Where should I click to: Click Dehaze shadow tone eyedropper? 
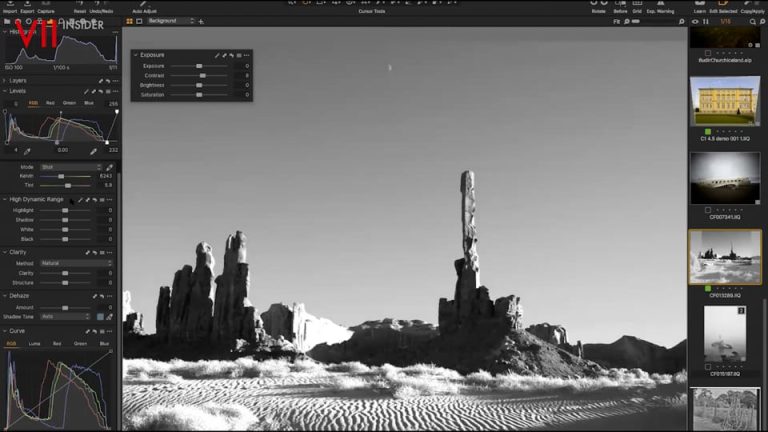pos(110,317)
